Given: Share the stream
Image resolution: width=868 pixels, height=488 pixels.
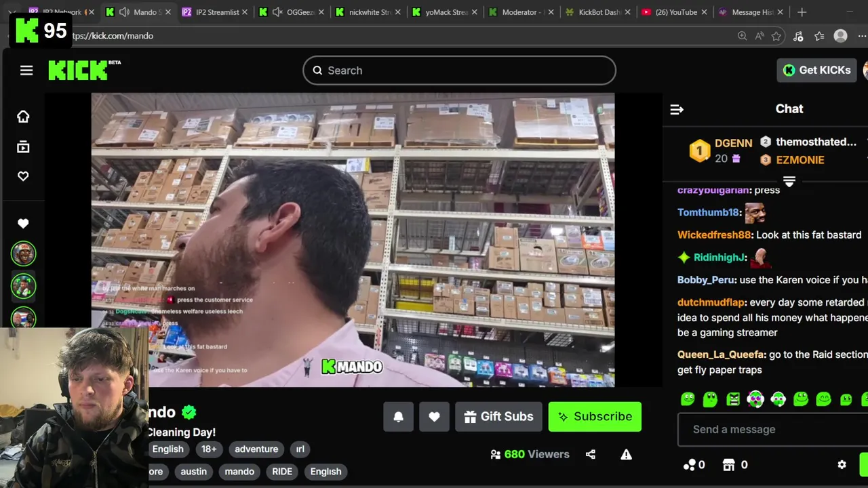Looking at the screenshot, I should pos(591,454).
